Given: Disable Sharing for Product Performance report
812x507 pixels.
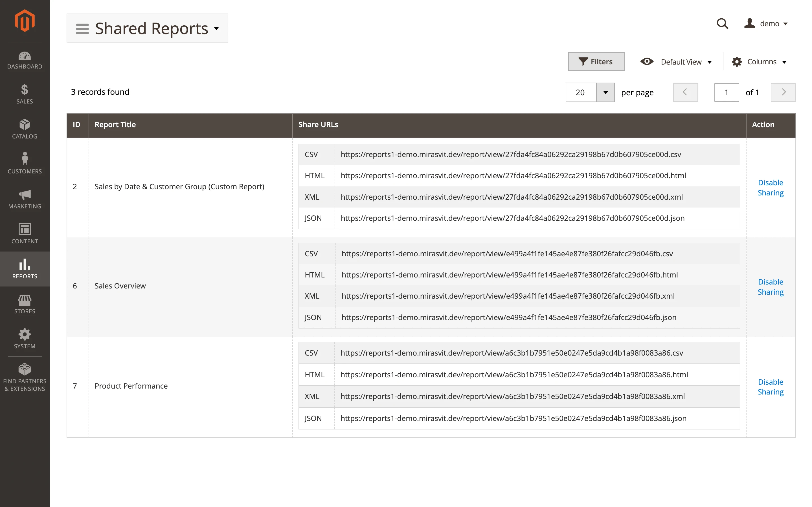Looking at the screenshot, I should 770,387.
